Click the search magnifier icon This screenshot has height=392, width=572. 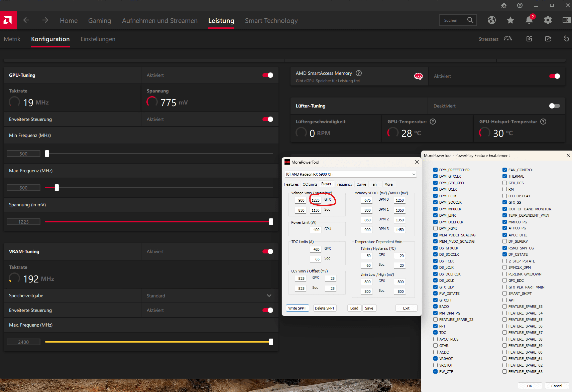click(470, 20)
